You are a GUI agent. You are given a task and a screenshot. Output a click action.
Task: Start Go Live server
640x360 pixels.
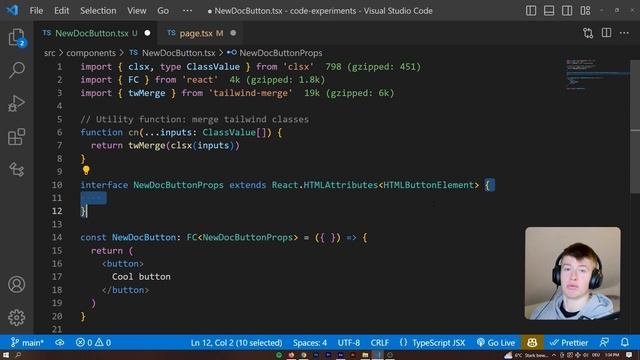496,342
